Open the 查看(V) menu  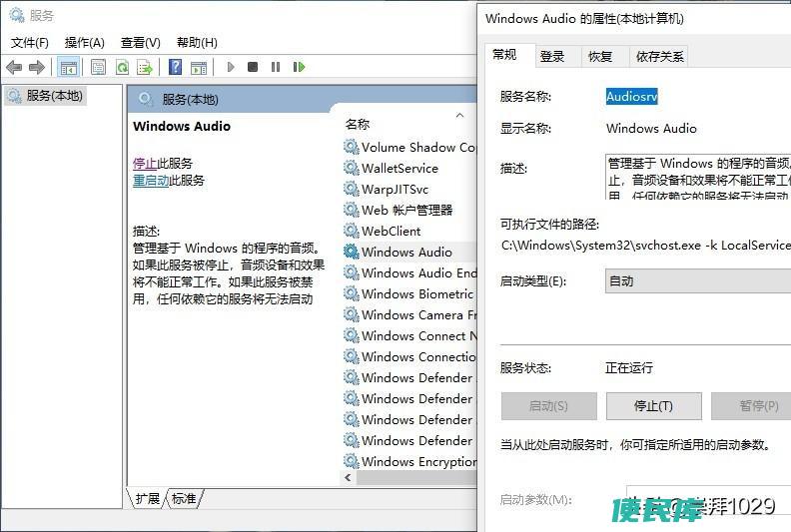point(140,43)
